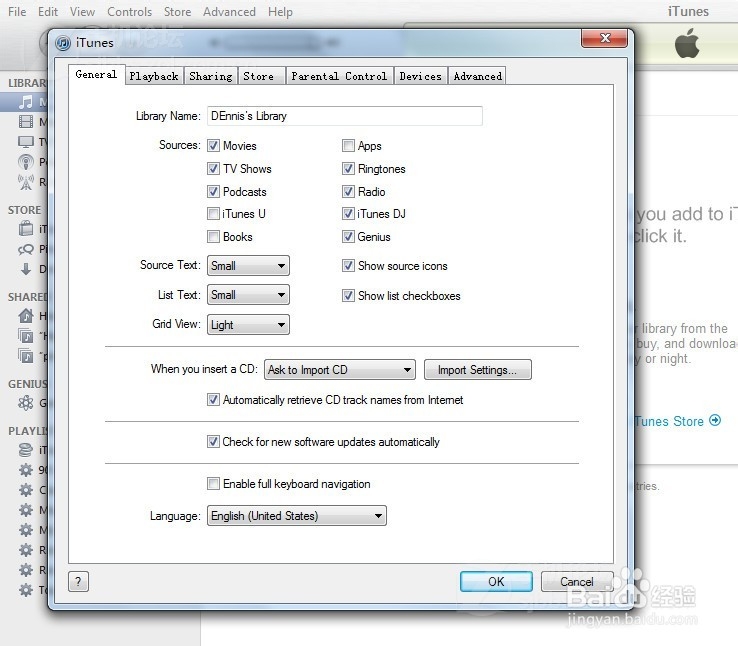Switch to the Playback tab

154,76
